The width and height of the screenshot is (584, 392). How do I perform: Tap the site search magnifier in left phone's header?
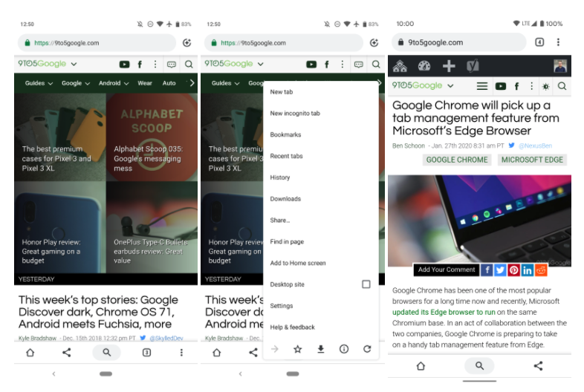point(189,65)
